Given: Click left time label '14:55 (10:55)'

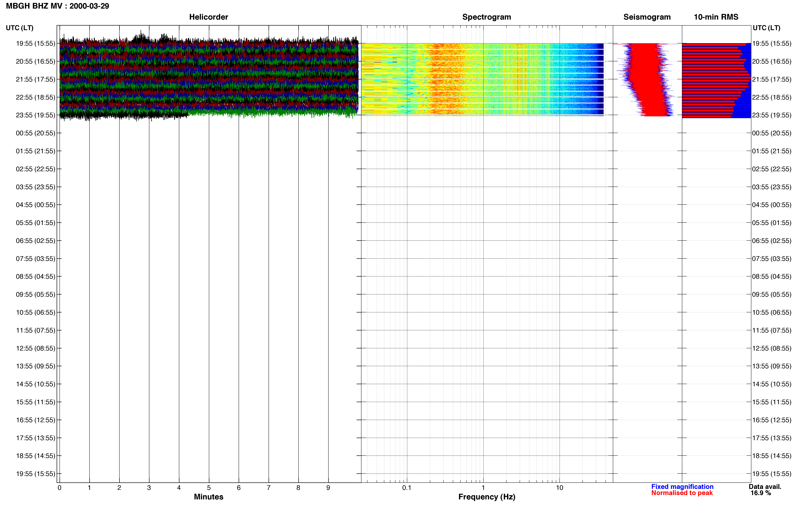Looking at the screenshot, I should (36, 384).
